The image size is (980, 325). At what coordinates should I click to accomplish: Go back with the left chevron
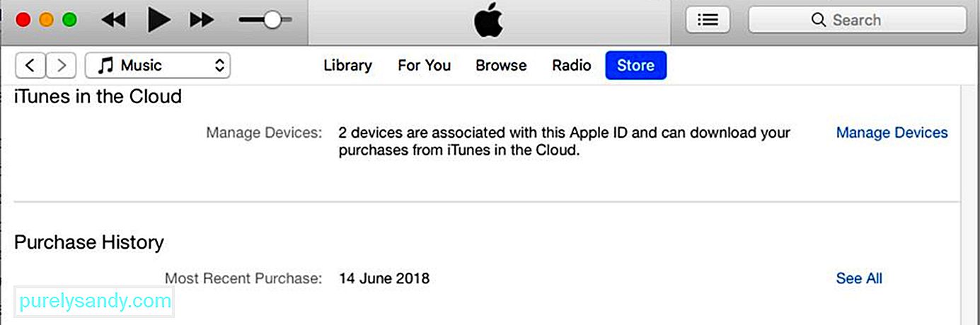pyautogui.click(x=30, y=66)
